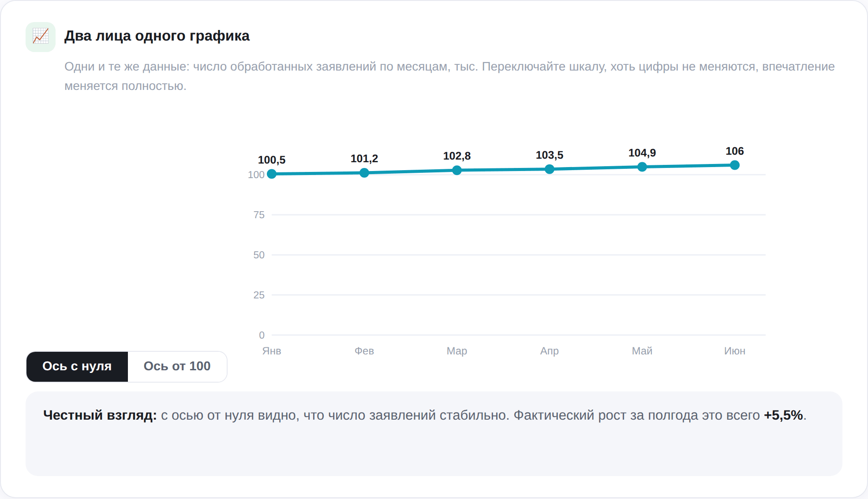Image resolution: width=868 pixels, height=499 pixels.
Task: Click the x-axis label "Фев"
Action: click(364, 351)
